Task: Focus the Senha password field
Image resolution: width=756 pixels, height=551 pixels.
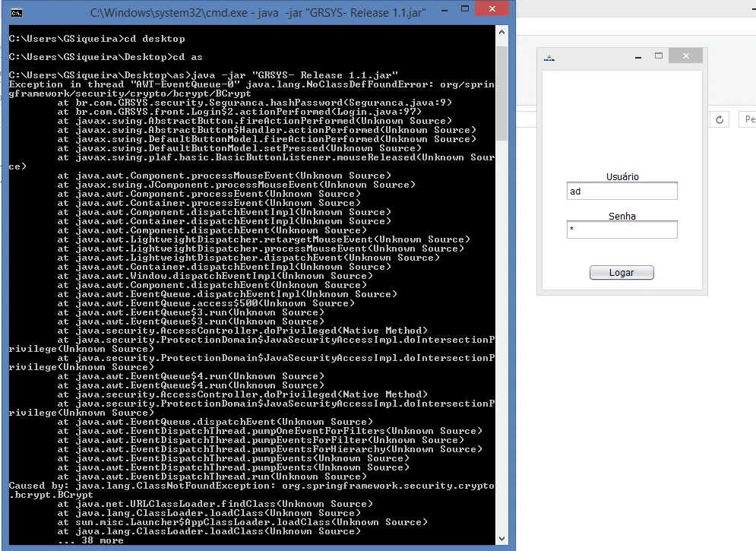Action: click(x=622, y=230)
